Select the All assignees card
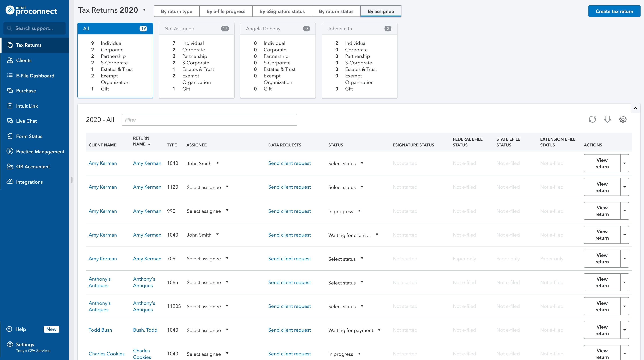Screen dimensions: 644x360 (115, 60)
